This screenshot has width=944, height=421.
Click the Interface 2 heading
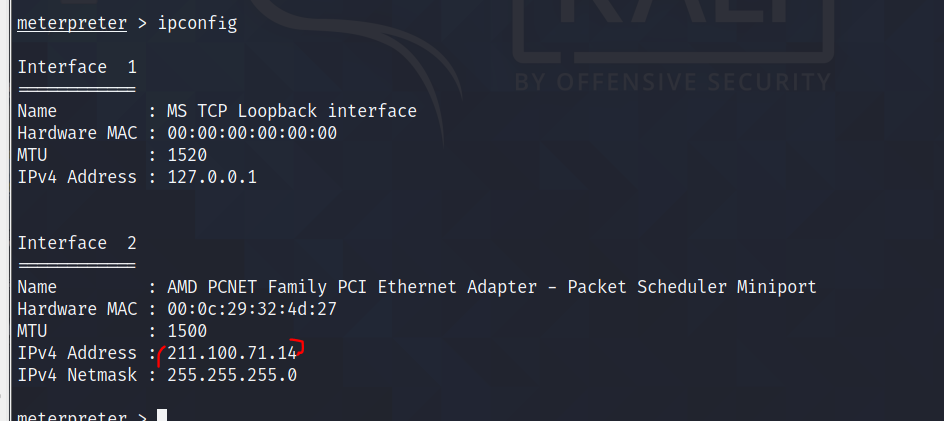(77, 243)
